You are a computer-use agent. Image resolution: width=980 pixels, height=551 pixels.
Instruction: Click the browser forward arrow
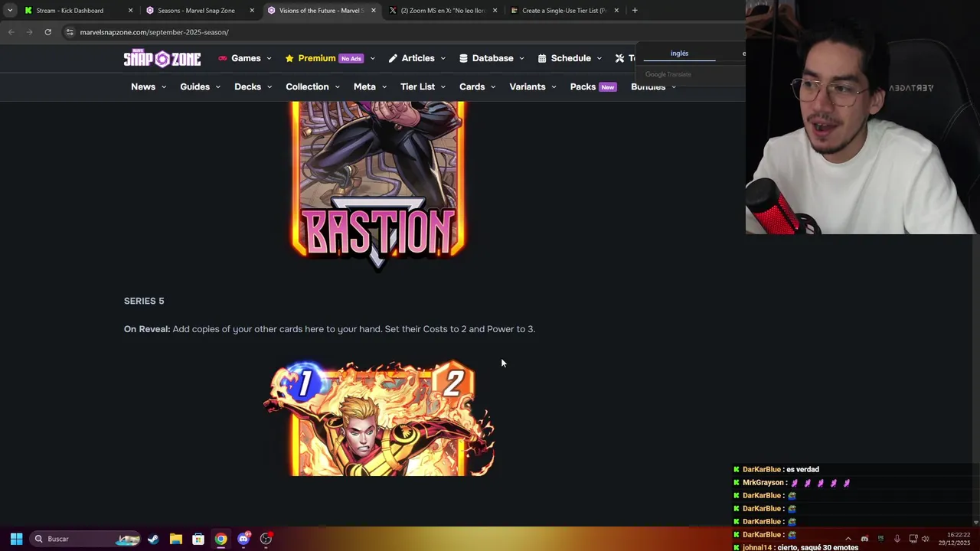click(29, 32)
